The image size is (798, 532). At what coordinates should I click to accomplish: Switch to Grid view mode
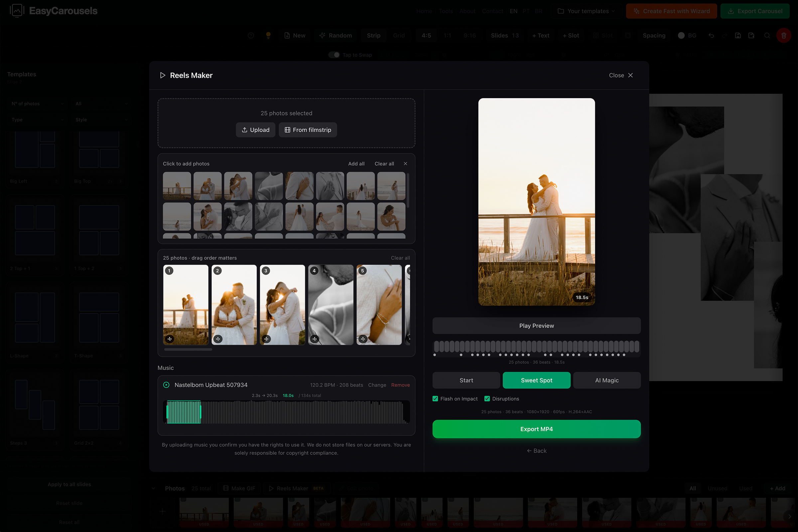399,35
